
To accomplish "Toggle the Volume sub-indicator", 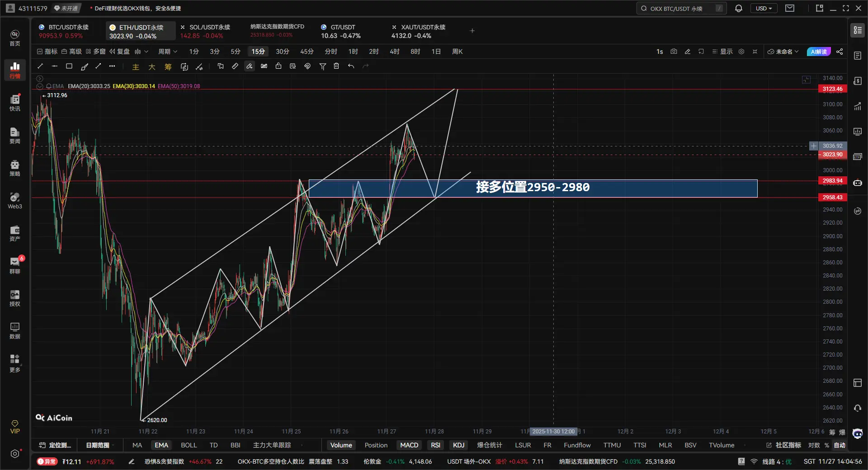I will tap(341, 445).
